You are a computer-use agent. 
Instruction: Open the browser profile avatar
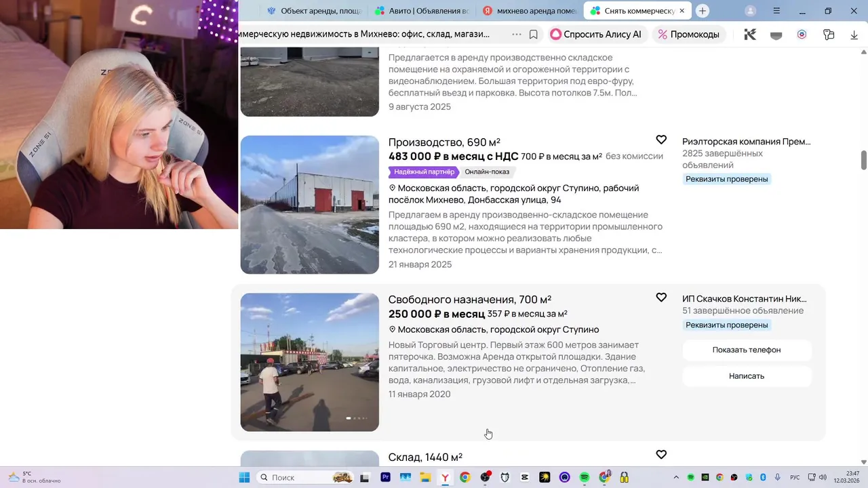click(x=750, y=11)
